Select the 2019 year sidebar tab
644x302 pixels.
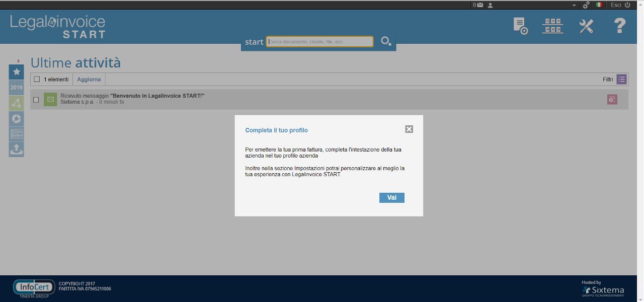pos(16,88)
